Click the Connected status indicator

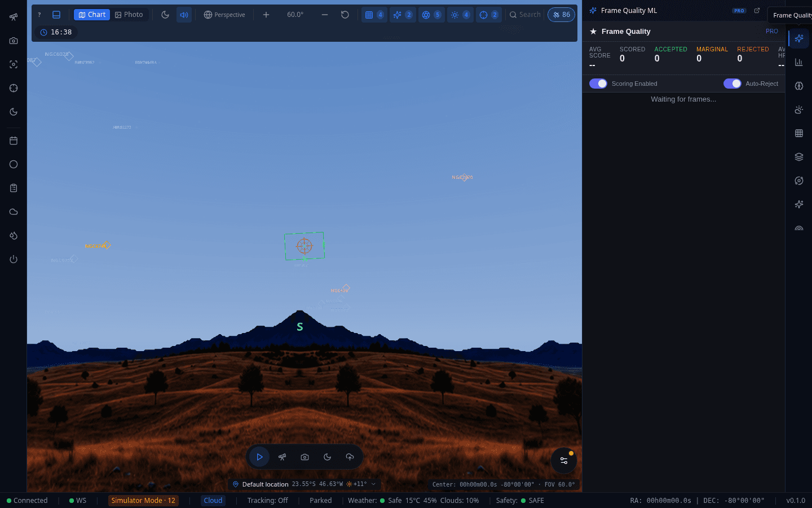[x=27, y=501]
